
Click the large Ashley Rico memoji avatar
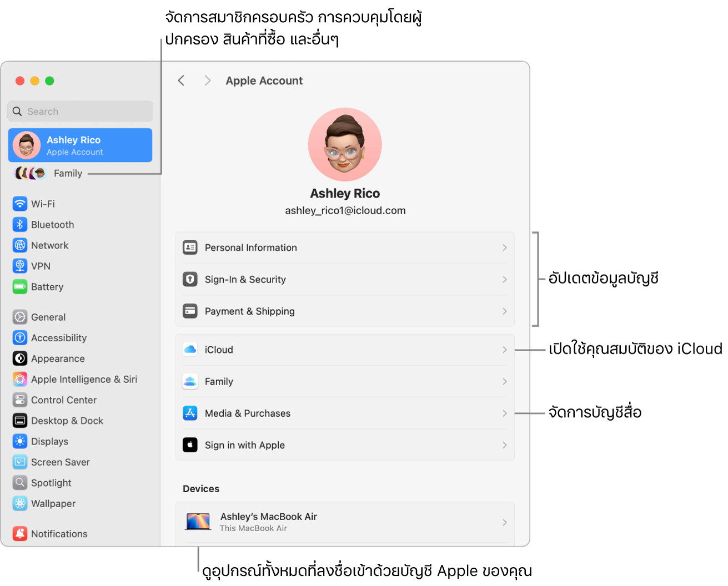pyautogui.click(x=345, y=144)
